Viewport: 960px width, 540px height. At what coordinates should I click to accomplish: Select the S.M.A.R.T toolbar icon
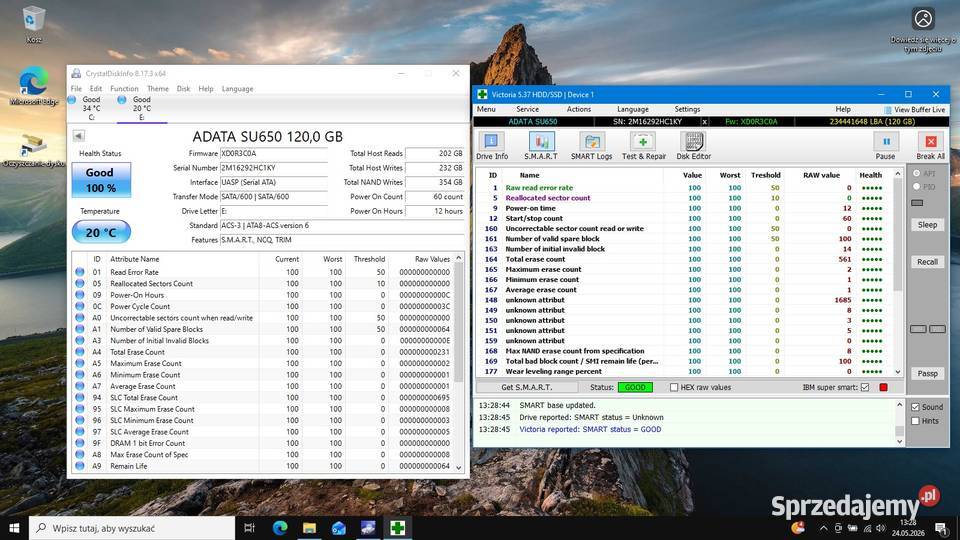[x=541, y=146]
